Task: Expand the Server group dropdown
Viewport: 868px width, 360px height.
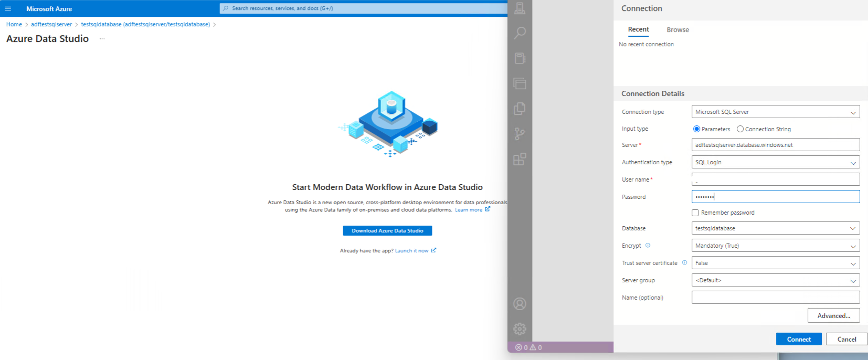Action: pos(776,280)
